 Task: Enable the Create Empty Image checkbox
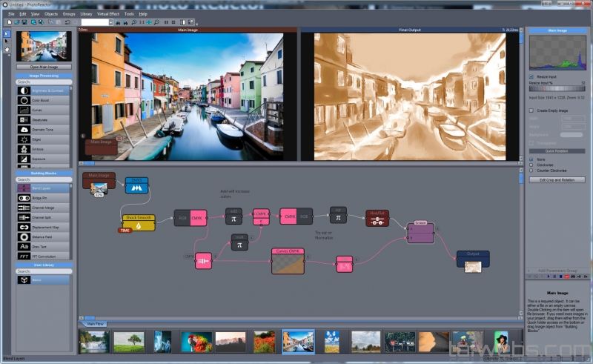(531, 110)
